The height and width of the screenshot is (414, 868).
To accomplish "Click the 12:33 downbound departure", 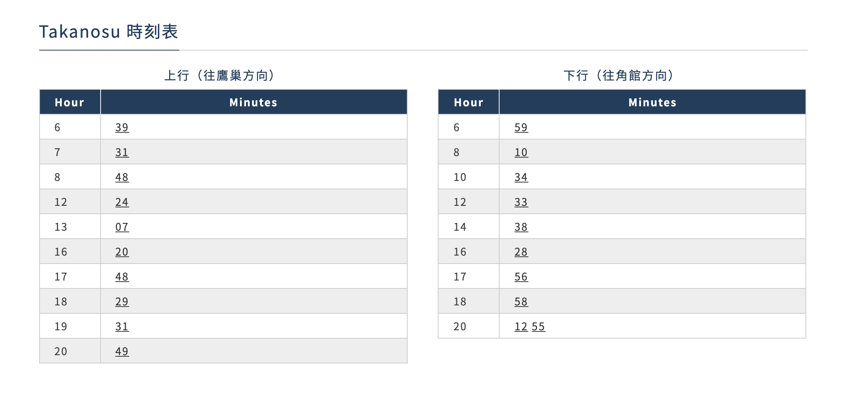I will pos(521,202).
